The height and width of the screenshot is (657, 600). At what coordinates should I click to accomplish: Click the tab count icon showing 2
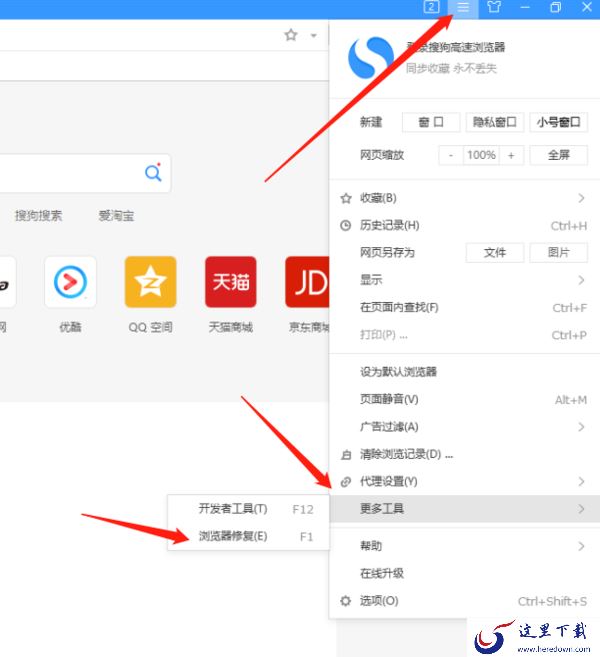pos(432,7)
